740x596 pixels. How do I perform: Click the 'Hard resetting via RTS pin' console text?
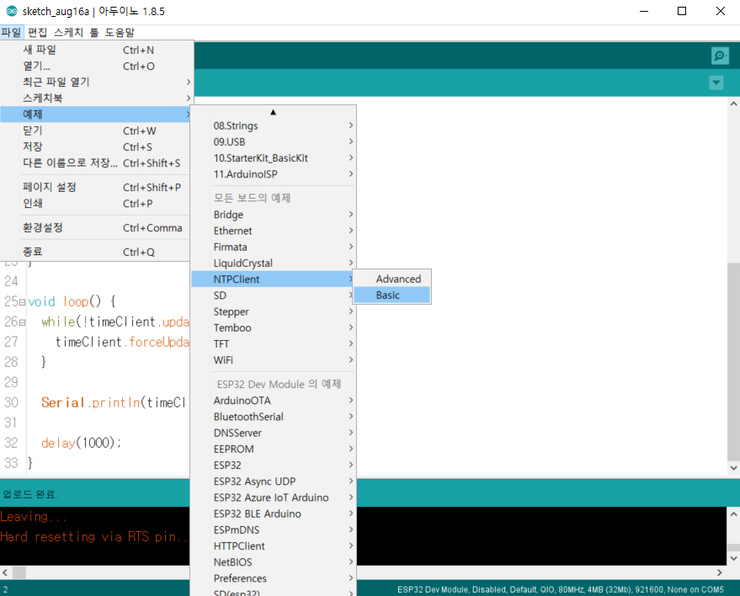coord(94,537)
